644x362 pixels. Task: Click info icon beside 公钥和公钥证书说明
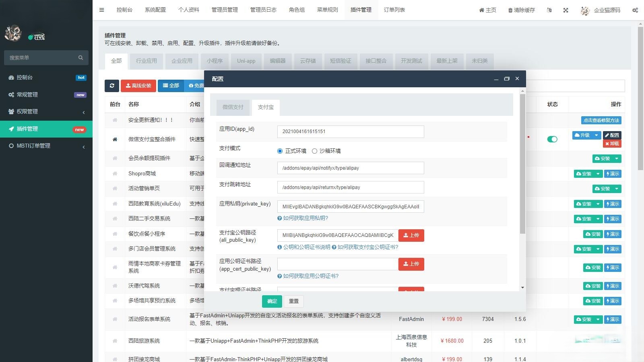(x=279, y=247)
